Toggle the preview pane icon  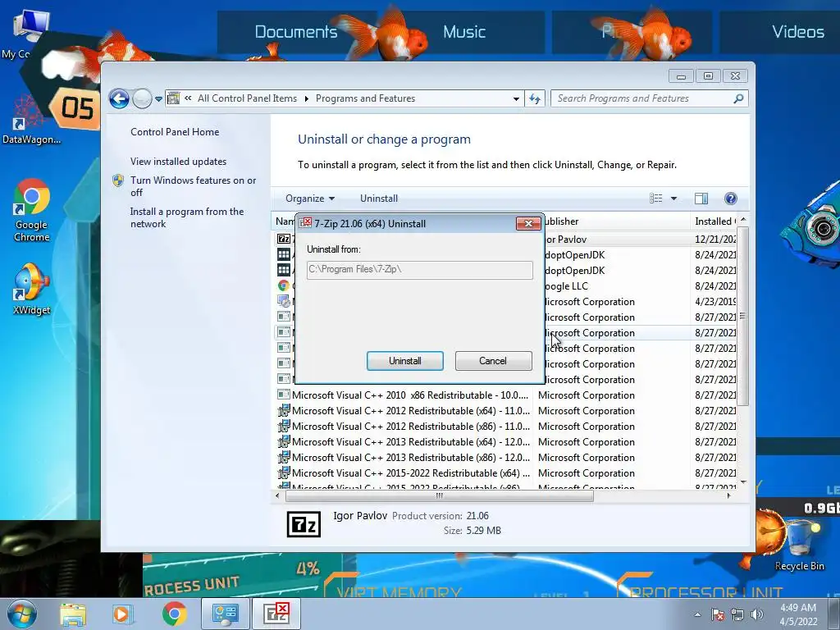701,199
